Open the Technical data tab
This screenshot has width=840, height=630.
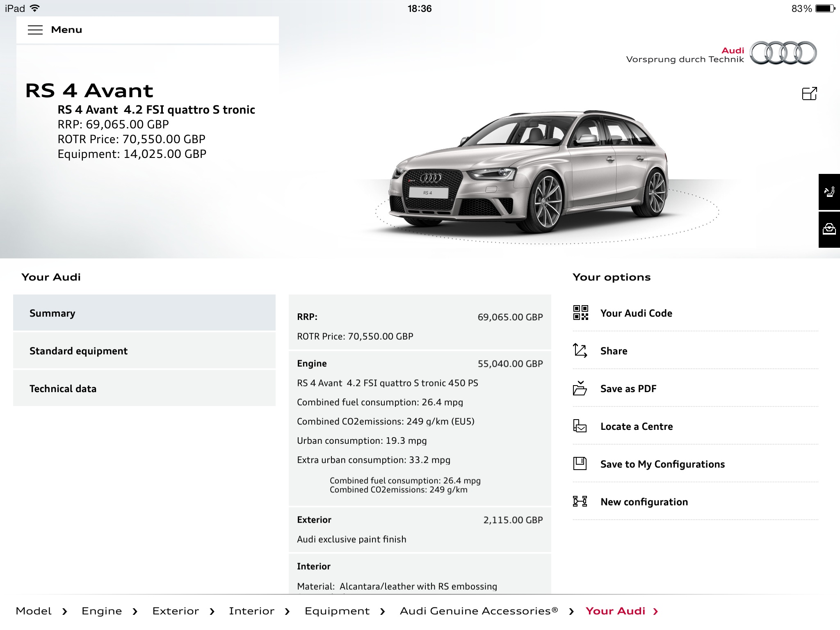pyautogui.click(x=144, y=388)
